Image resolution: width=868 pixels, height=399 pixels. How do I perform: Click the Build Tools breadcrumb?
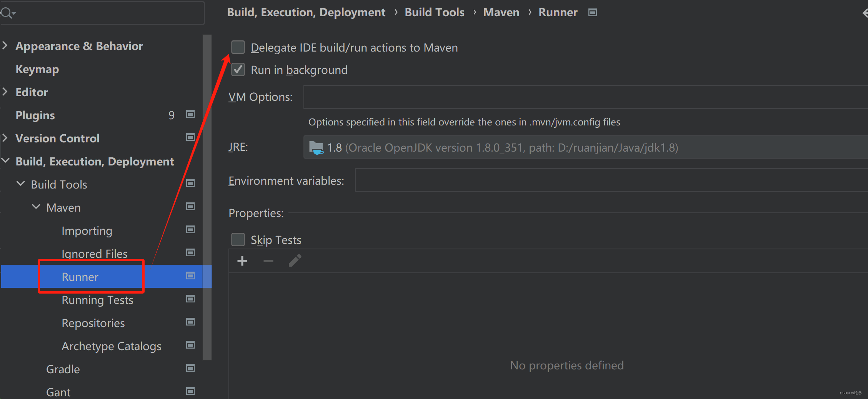[435, 13]
